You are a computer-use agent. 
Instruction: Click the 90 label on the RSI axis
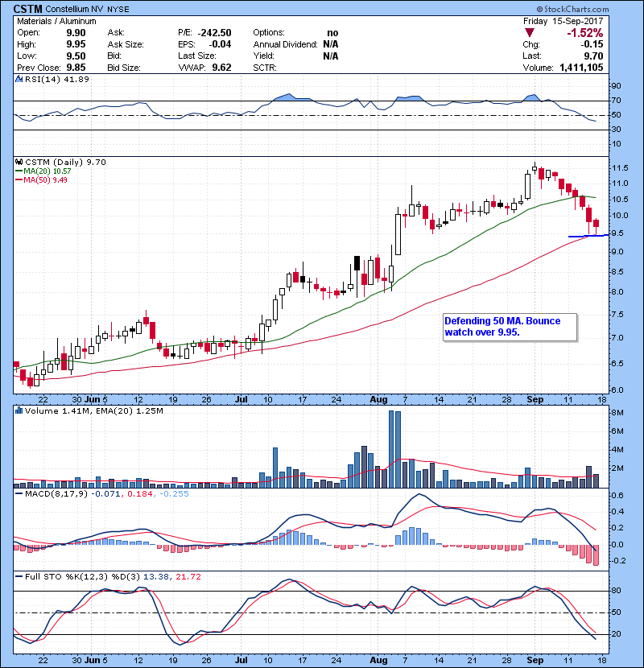click(x=617, y=86)
